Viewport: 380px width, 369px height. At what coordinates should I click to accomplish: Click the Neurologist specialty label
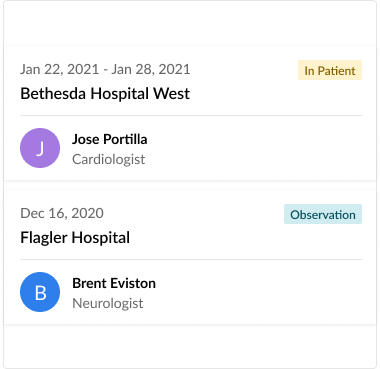pyautogui.click(x=108, y=303)
